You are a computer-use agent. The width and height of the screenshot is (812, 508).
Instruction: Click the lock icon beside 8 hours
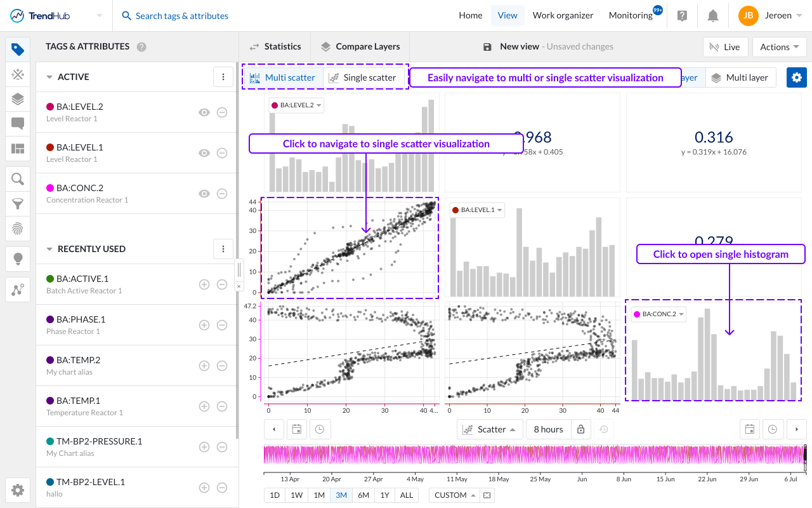[x=580, y=429]
